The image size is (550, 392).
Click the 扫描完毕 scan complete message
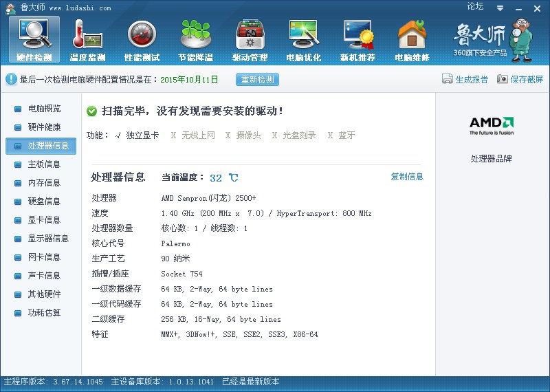coord(192,111)
